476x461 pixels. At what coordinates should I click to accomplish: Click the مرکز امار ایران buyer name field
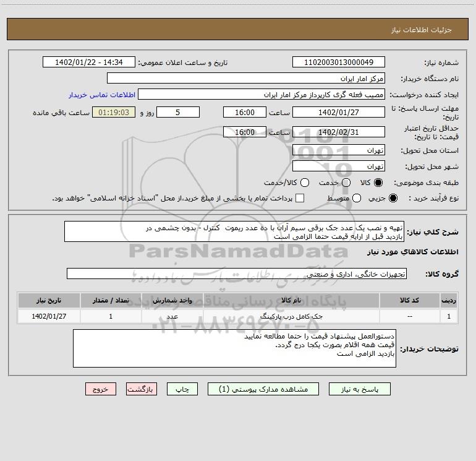point(246,78)
